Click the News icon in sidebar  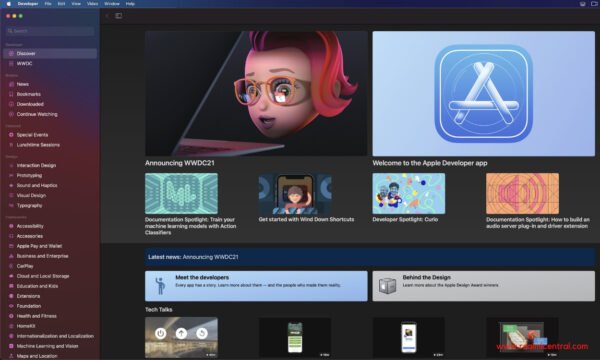point(11,84)
